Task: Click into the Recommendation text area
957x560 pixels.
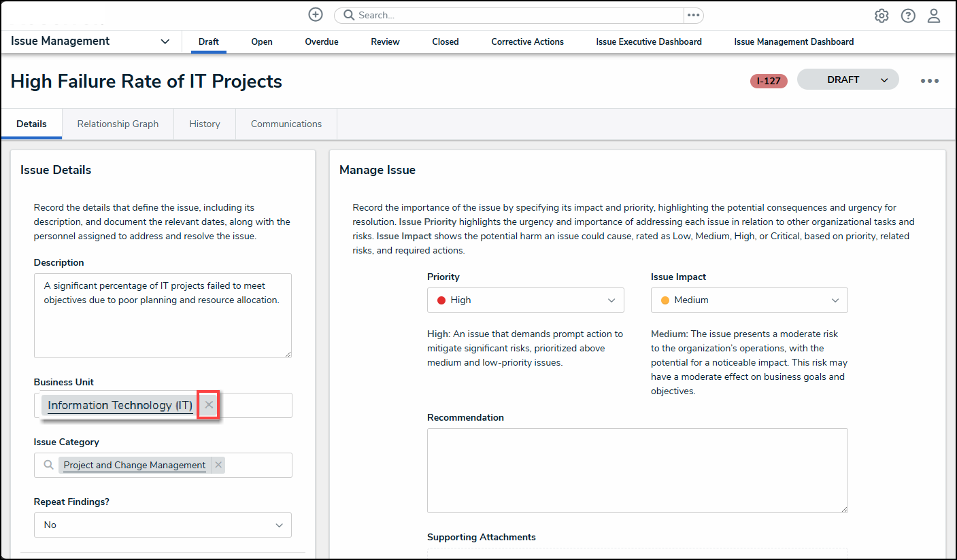Action: coord(637,470)
